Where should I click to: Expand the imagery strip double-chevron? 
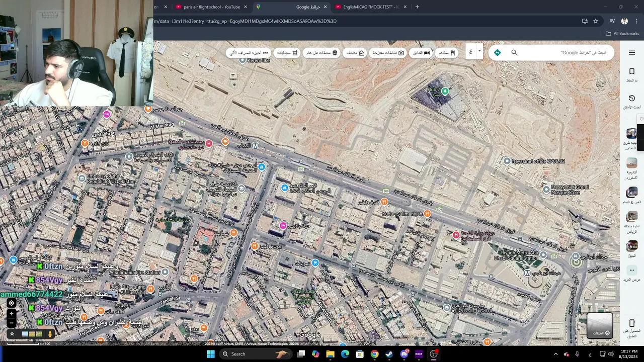pos(12,334)
